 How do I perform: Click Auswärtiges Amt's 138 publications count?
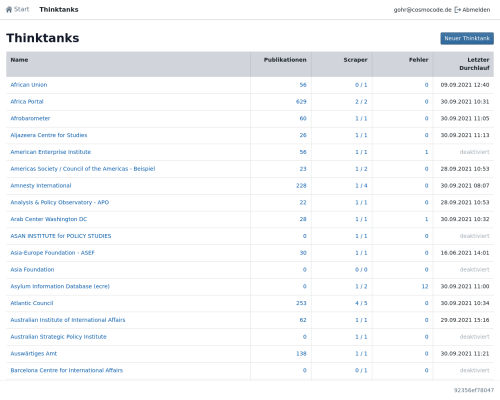pyautogui.click(x=301, y=353)
